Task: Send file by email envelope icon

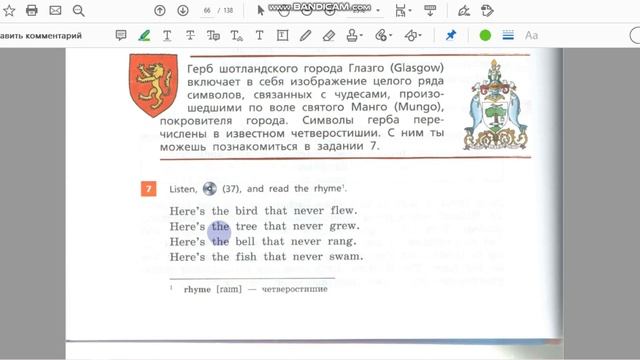Action: [x=55, y=11]
